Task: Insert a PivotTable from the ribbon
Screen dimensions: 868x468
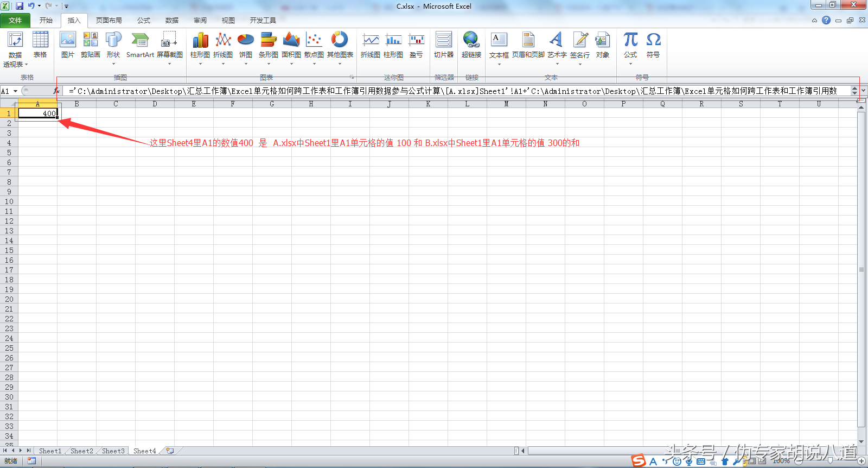Action: [15, 49]
